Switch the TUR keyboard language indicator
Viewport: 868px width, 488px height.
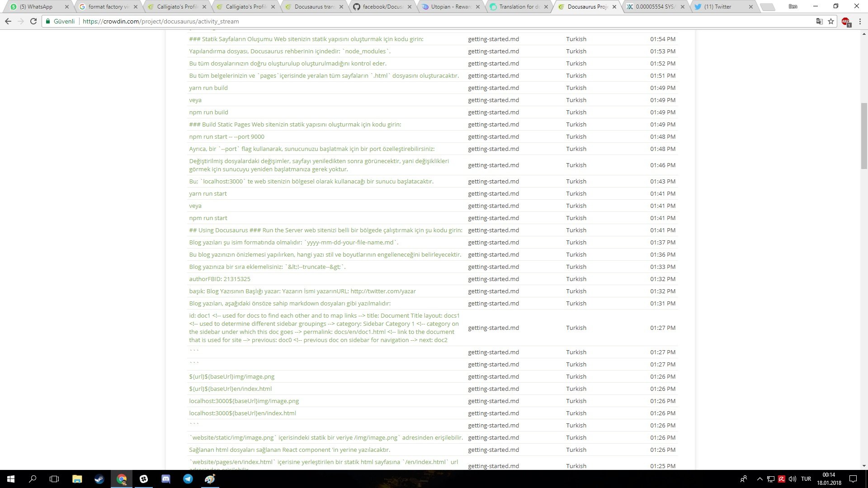pos(806,479)
